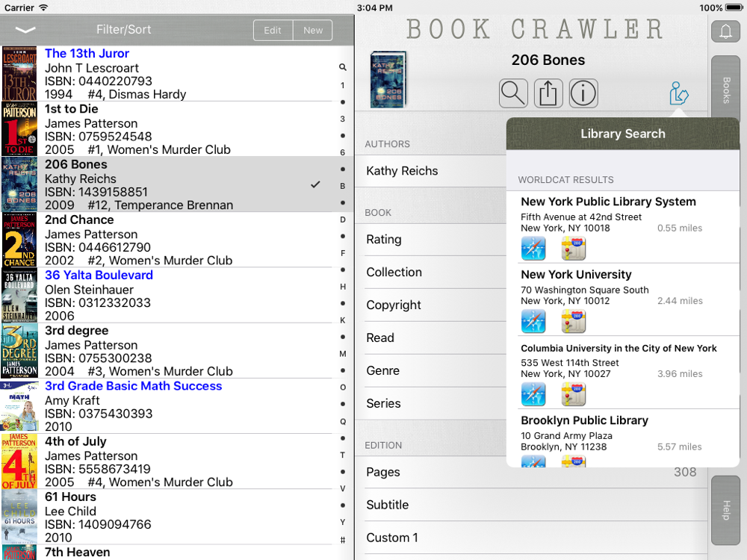Select the 4th of July cover thumbnail
This screenshot has width=747, height=560.
pos(19,461)
